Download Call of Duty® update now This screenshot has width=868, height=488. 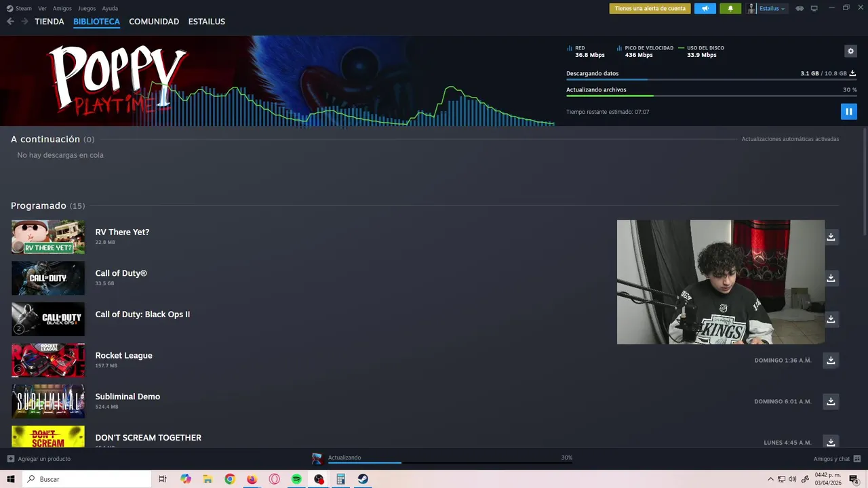point(831,278)
